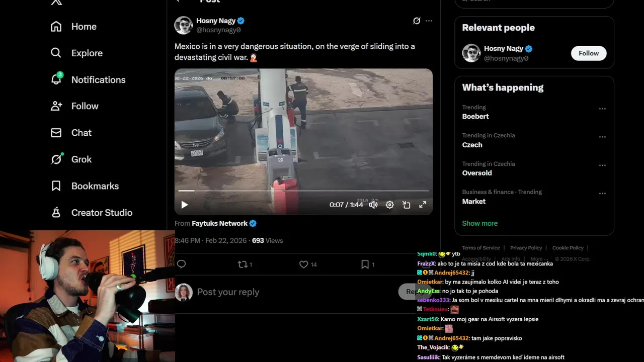The height and width of the screenshot is (362, 644).
Task: Toggle picture-in-picture for the video
Action: click(406, 205)
